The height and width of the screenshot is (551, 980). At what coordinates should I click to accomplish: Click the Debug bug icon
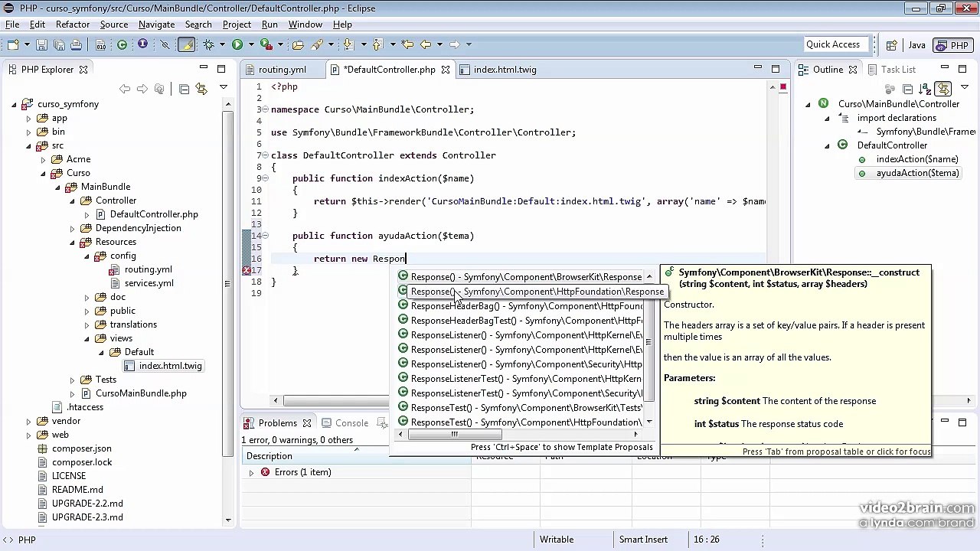(208, 45)
